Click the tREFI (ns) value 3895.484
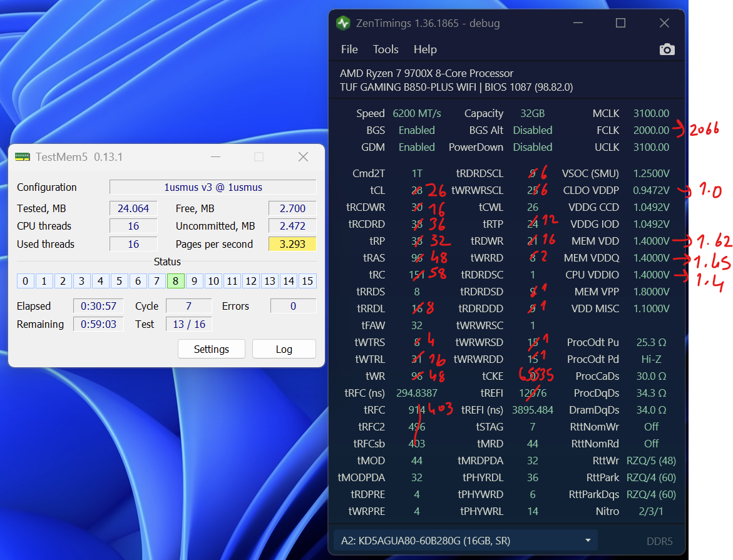The height and width of the screenshot is (560, 733). point(533,410)
